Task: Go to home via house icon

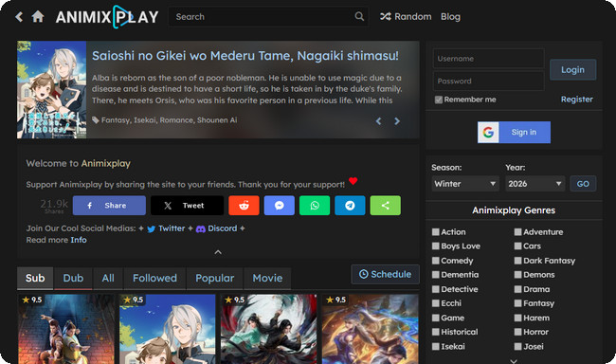Action: pos(38,16)
